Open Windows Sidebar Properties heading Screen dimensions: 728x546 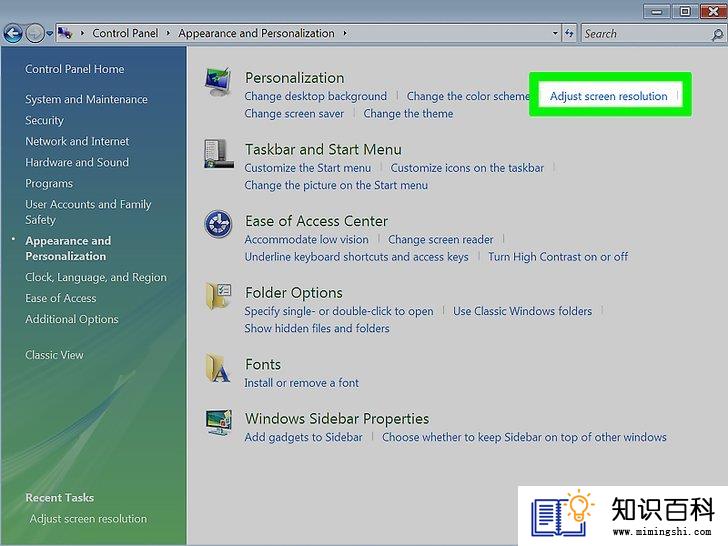click(337, 419)
